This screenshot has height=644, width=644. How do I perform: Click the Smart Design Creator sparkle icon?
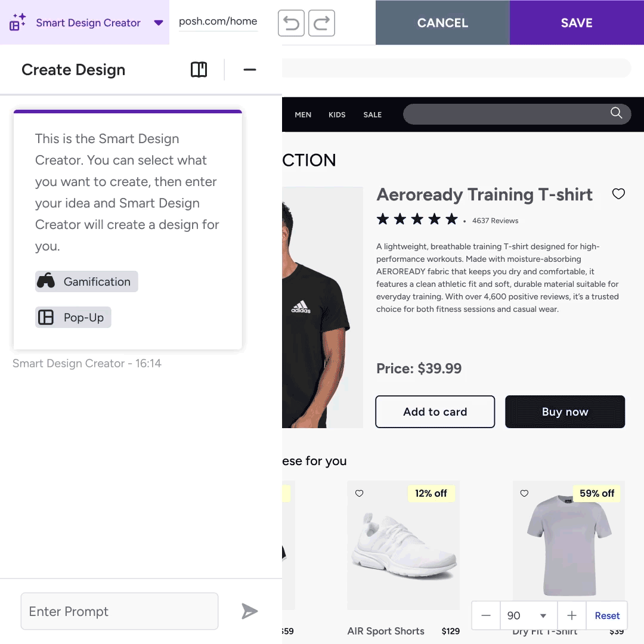tap(17, 22)
